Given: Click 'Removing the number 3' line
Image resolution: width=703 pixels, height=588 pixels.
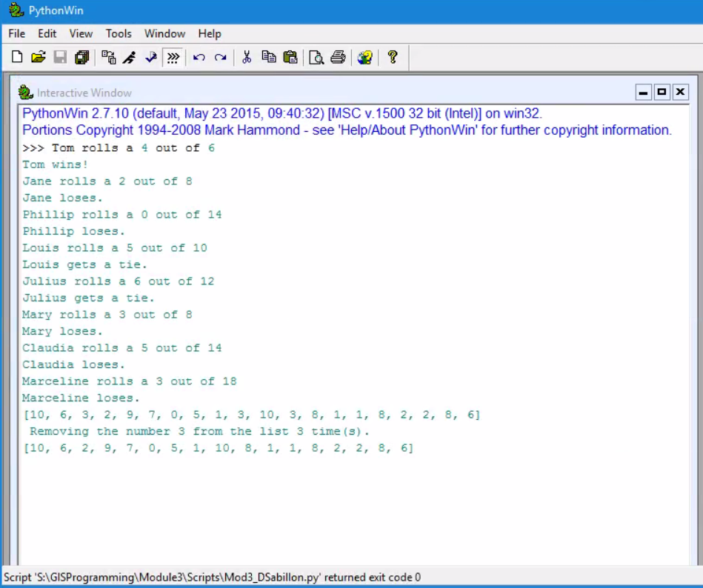Looking at the screenshot, I should point(199,431).
